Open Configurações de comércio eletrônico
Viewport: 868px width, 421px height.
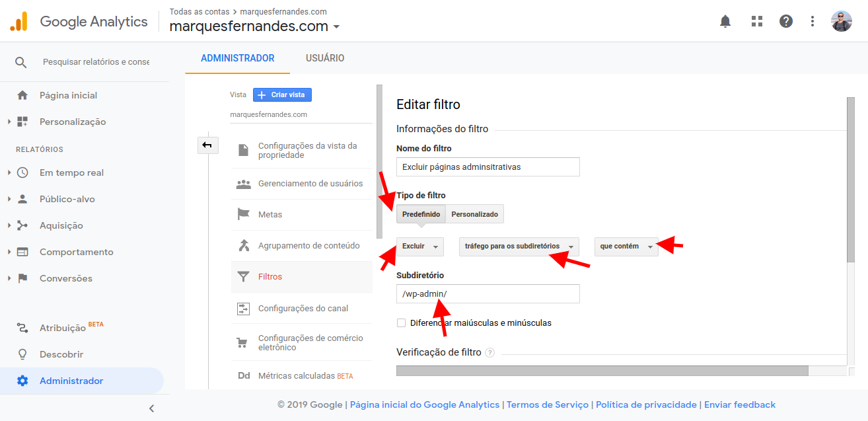tap(310, 343)
